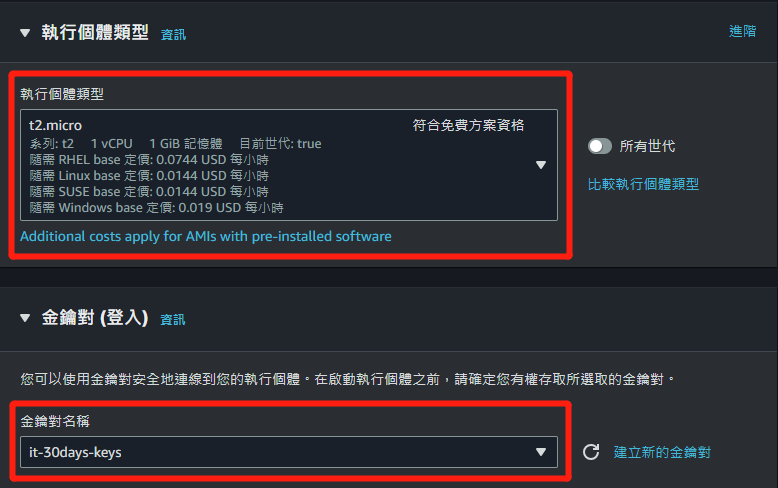
Task: Click the 金鑰對 (登入) section heading
Action: 95,317
